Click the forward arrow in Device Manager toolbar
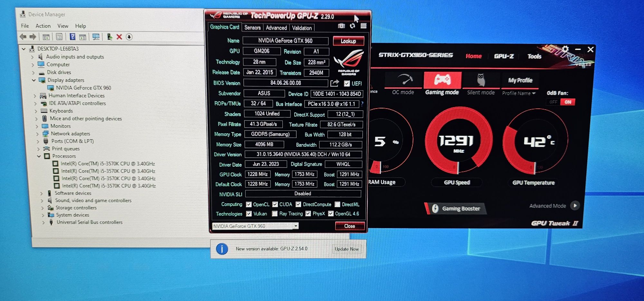The width and height of the screenshot is (644, 301). pyautogui.click(x=33, y=37)
